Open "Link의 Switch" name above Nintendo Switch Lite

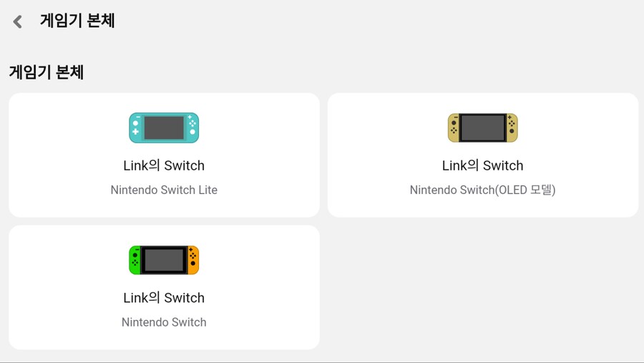pos(164,165)
